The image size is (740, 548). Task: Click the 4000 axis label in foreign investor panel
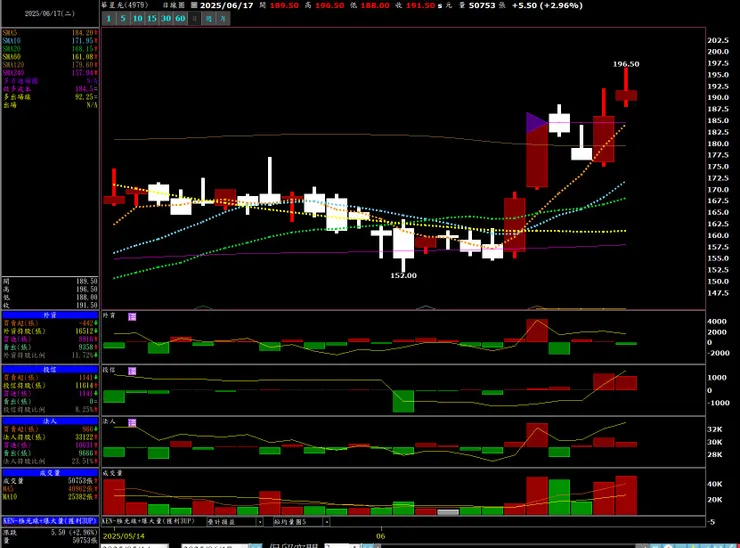click(x=716, y=321)
